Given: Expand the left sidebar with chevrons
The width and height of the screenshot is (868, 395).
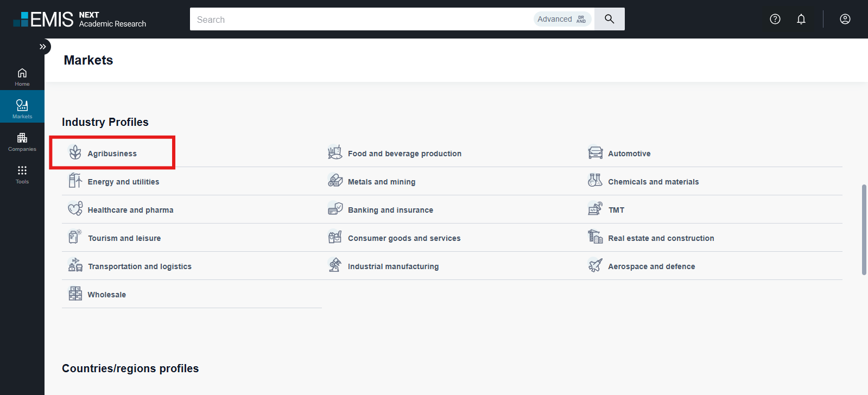Looking at the screenshot, I should coord(43,47).
